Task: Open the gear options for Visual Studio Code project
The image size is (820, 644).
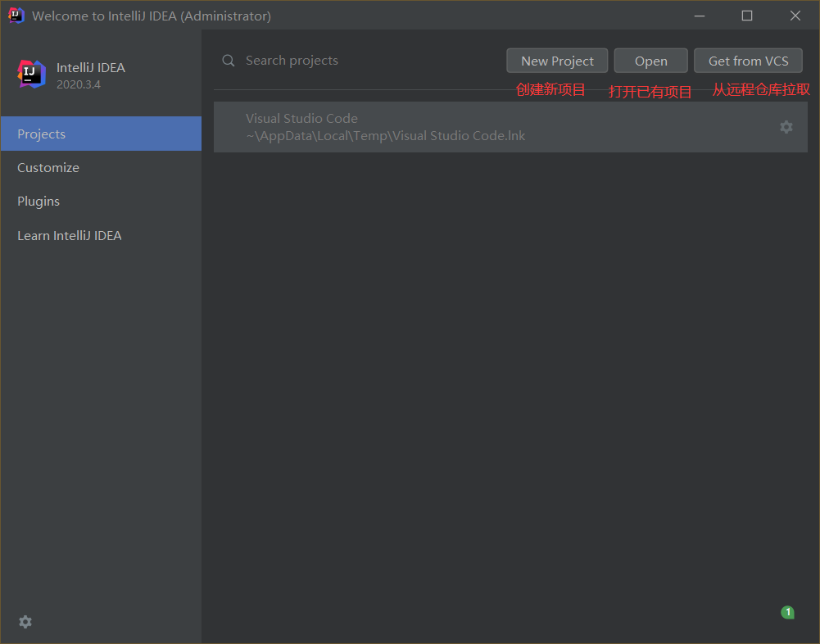Action: coord(786,127)
